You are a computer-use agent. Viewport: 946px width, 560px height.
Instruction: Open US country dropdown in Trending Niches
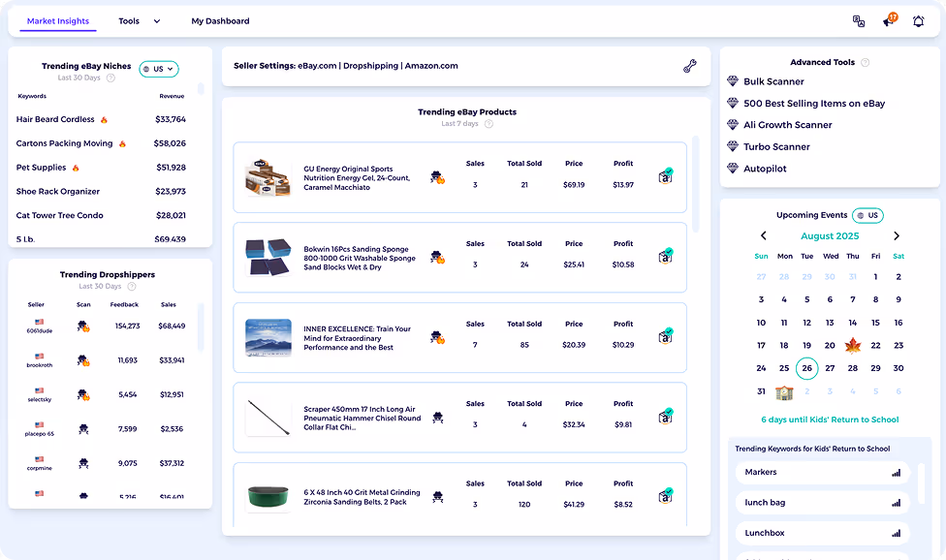(x=159, y=69)
